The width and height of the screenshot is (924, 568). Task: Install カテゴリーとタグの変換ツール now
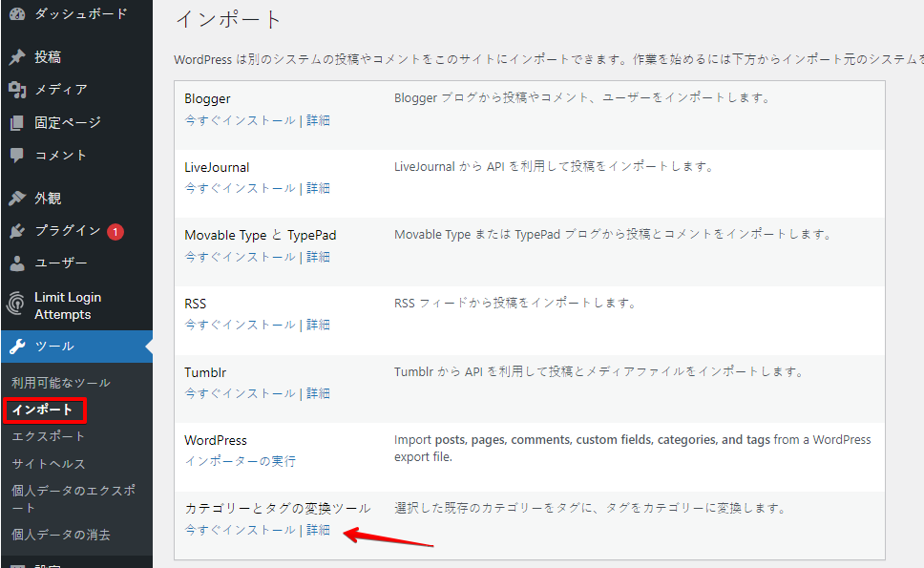[240, 530]
